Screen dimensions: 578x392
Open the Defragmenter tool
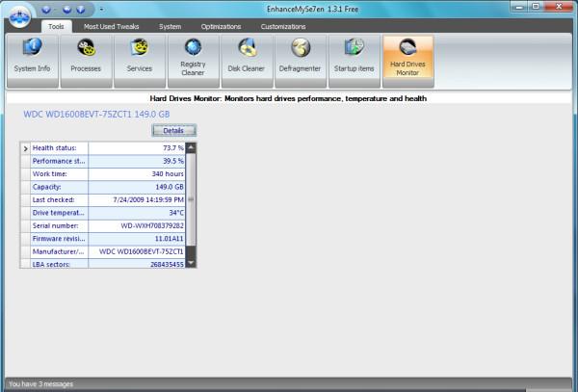300,59
